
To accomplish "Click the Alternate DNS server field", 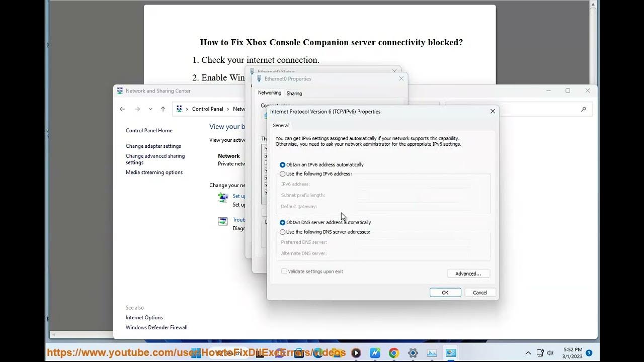I will point(414,254).
